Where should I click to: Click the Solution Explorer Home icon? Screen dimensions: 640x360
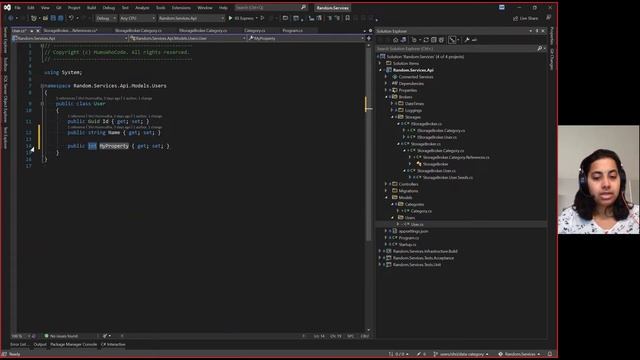tap(395, 40)
